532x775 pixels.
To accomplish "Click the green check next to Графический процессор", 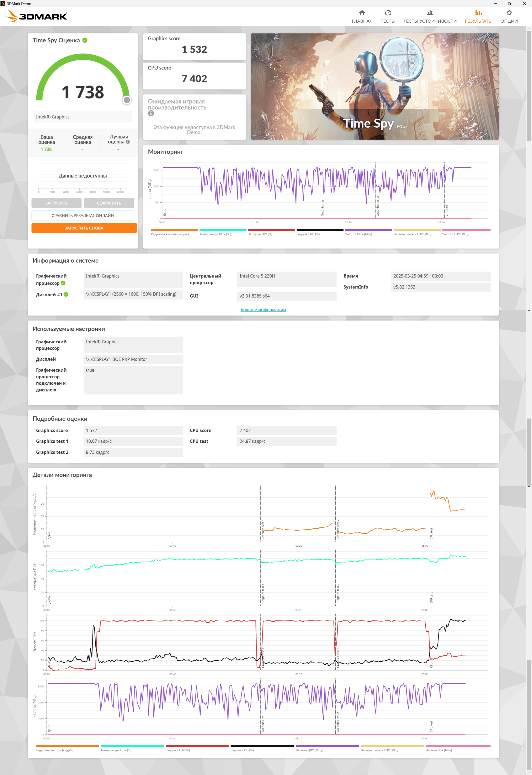I will point(63,283).
